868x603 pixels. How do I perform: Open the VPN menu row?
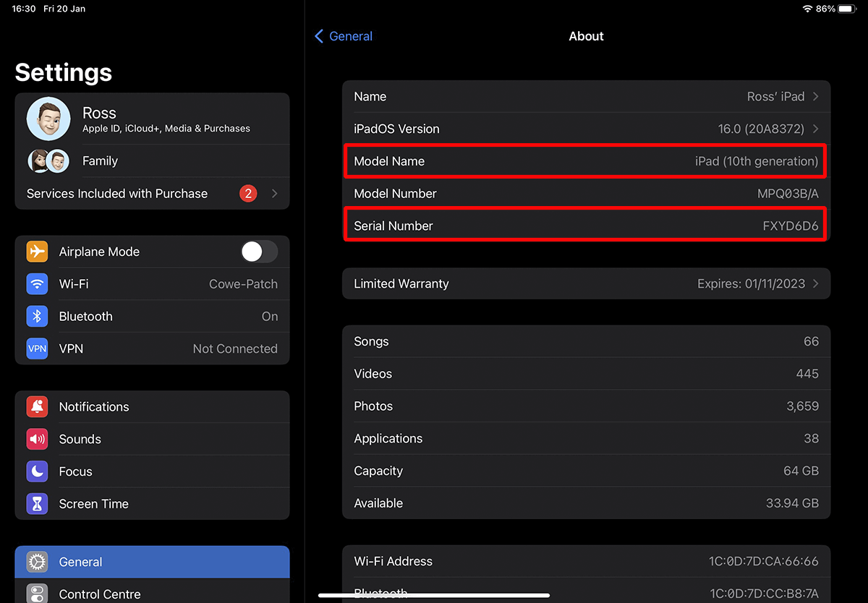[152, 348]
